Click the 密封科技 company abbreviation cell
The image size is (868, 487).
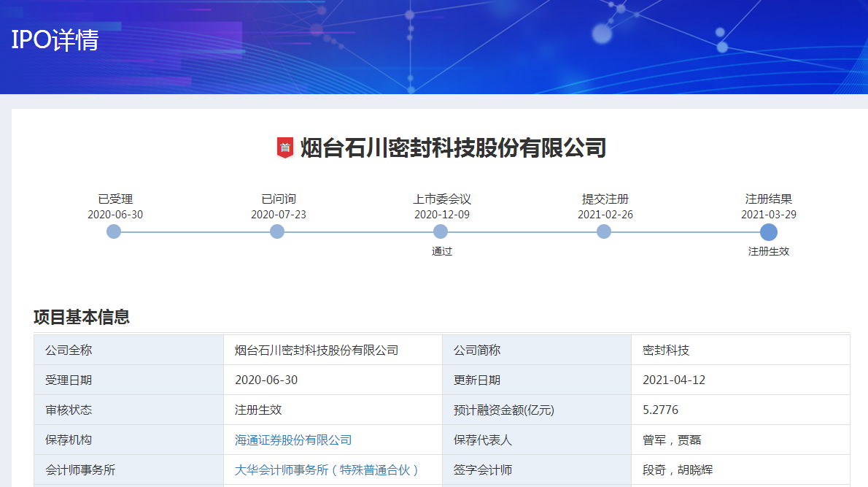(x=665, y=350)
